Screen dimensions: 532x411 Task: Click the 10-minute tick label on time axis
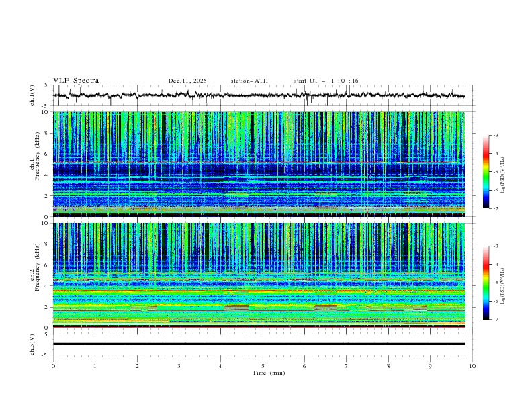click(x=472, y=365)
